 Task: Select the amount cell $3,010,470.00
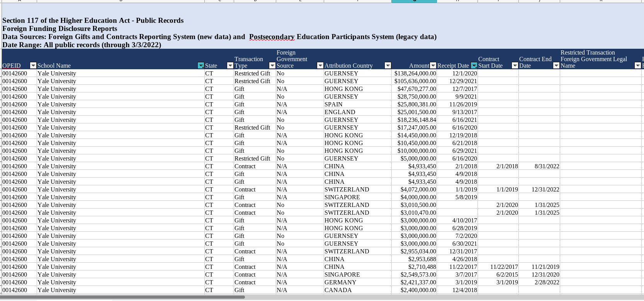pyautogui.click(x=414, y=213)
